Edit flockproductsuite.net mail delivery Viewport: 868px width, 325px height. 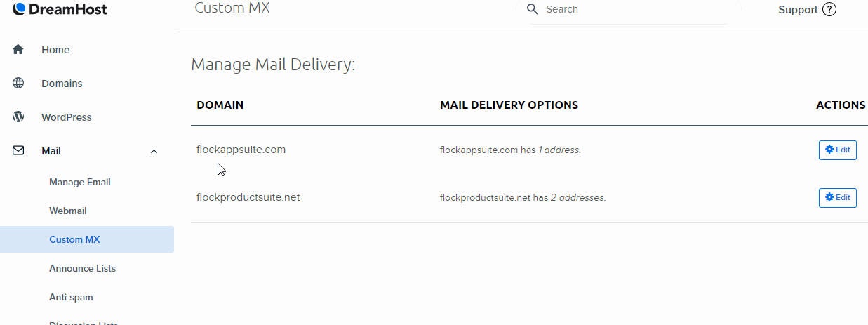838,198
